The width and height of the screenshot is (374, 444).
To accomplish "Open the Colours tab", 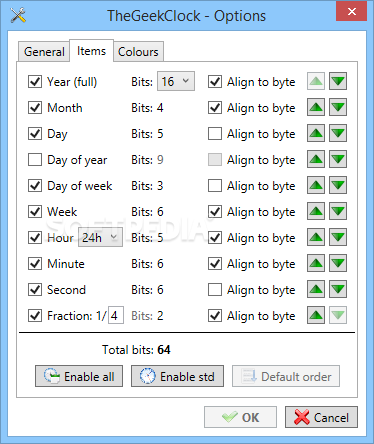I will pyautogui.click(x=138, y=52).
